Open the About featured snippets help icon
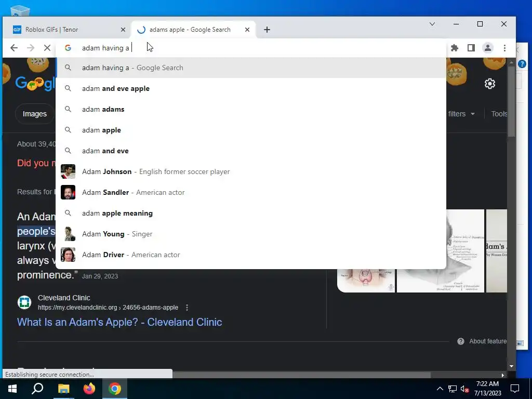The height and width of the screenshot is (399, 532). coord(460,341)
